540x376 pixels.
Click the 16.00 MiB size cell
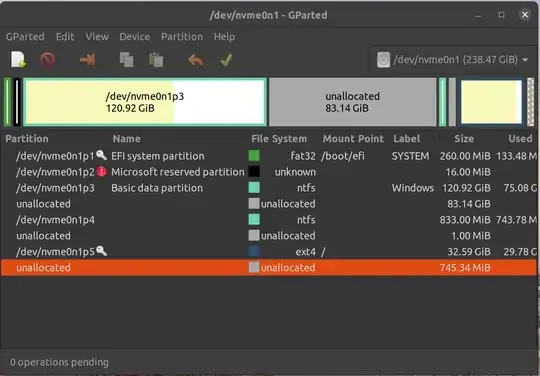tap(468, 172)
